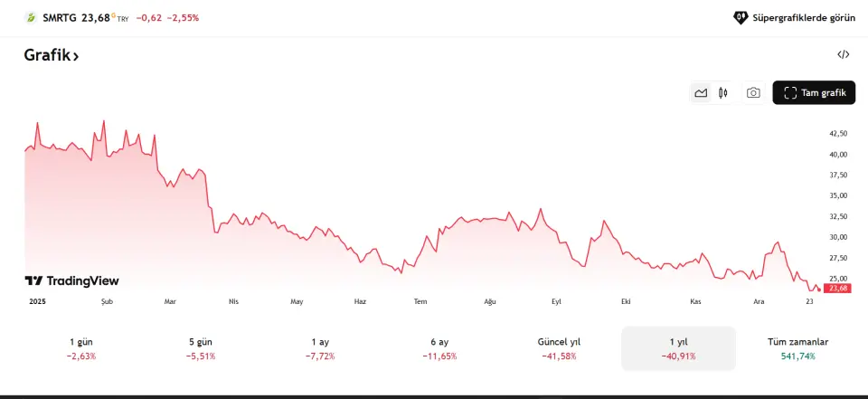This screenshot has height=399, width=868.
Task: Switch to the 6 ay range
Action: tap(439, 348)
